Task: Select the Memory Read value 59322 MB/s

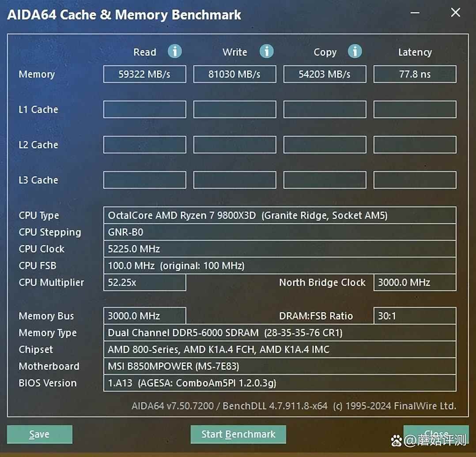Action: click(144, 74)
